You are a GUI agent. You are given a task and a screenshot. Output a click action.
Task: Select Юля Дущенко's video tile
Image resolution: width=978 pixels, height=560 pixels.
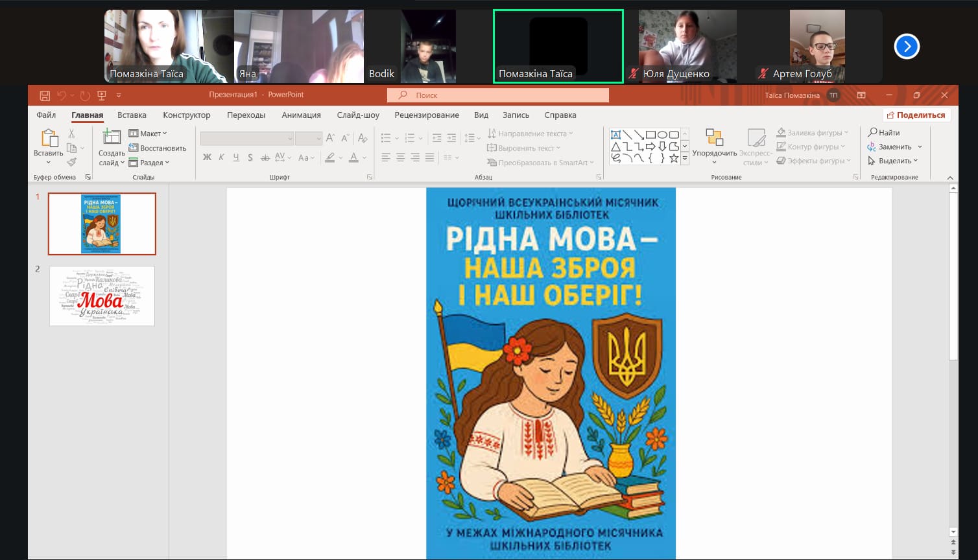[x=688, y=46]
